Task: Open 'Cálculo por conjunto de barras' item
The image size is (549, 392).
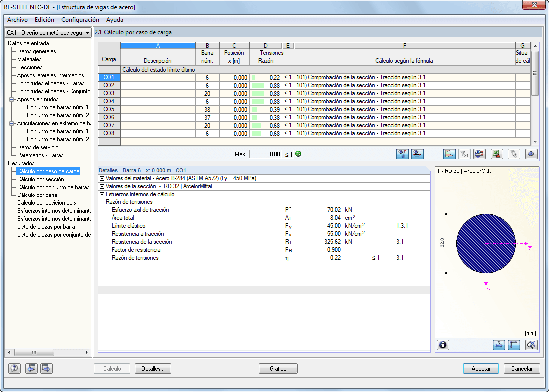Action: tap(53, 187)
